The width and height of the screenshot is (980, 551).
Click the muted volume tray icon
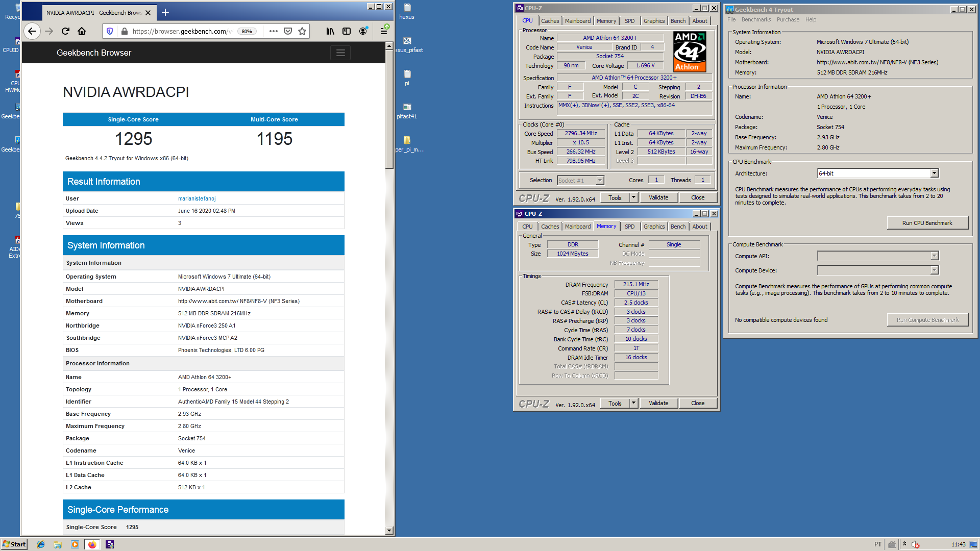pyautogui.click(x=915, y=544)
